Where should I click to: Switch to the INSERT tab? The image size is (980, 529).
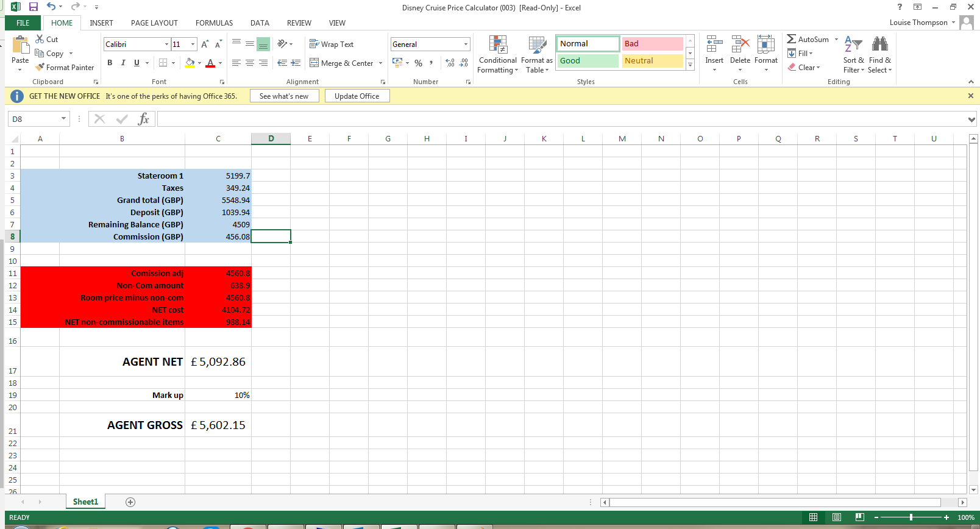pyautogui.click(x=101, y=23)
